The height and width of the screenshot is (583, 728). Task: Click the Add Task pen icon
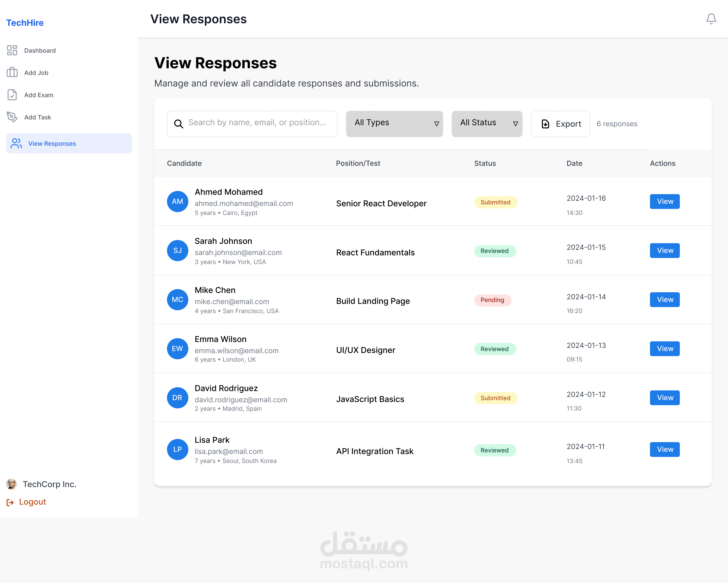point(12,117)
